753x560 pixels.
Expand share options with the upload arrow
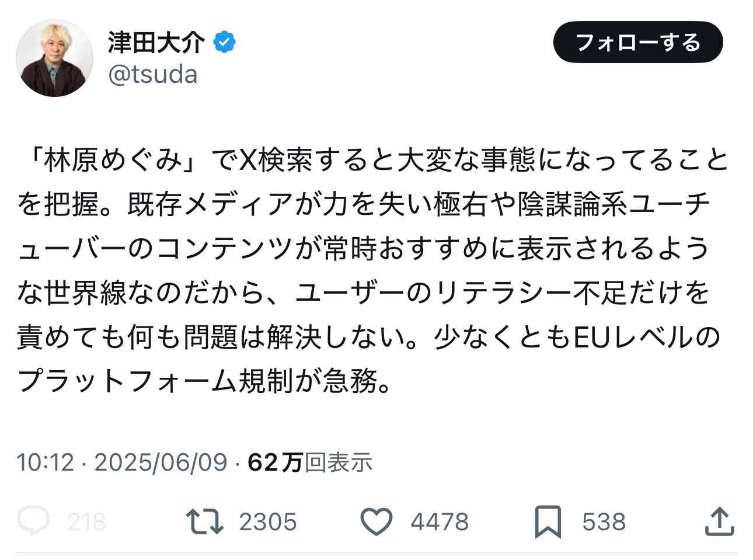719,520
